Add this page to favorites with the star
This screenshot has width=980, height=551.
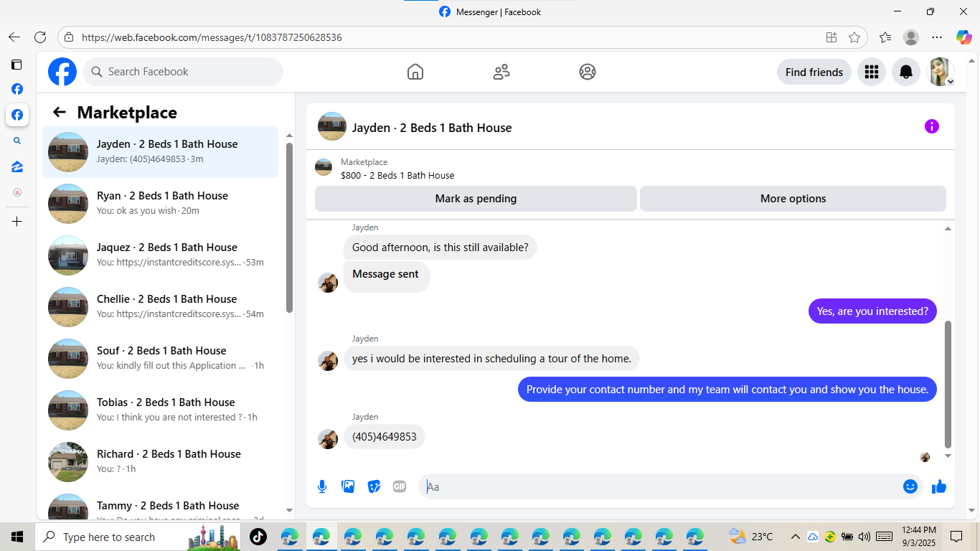point(854,37)
